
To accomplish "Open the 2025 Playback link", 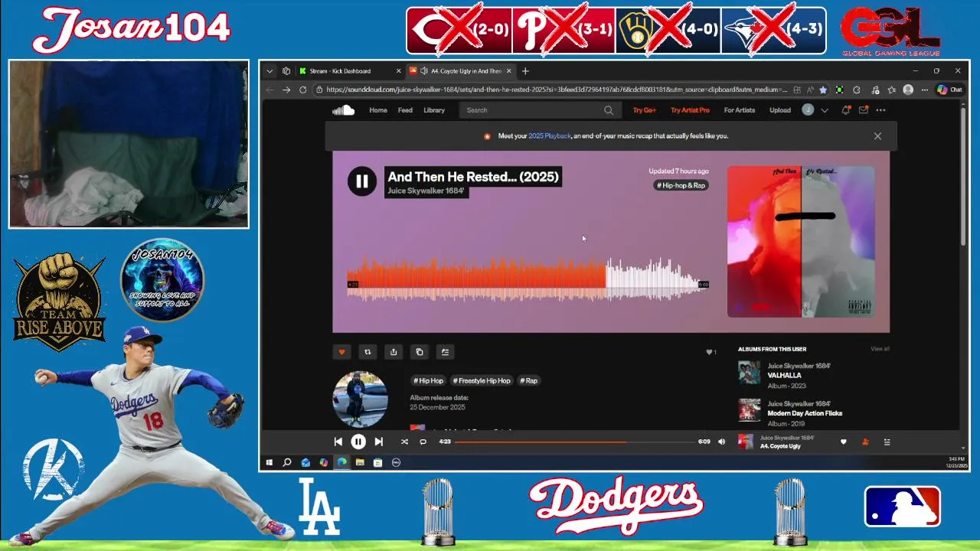I will [550, 136].
